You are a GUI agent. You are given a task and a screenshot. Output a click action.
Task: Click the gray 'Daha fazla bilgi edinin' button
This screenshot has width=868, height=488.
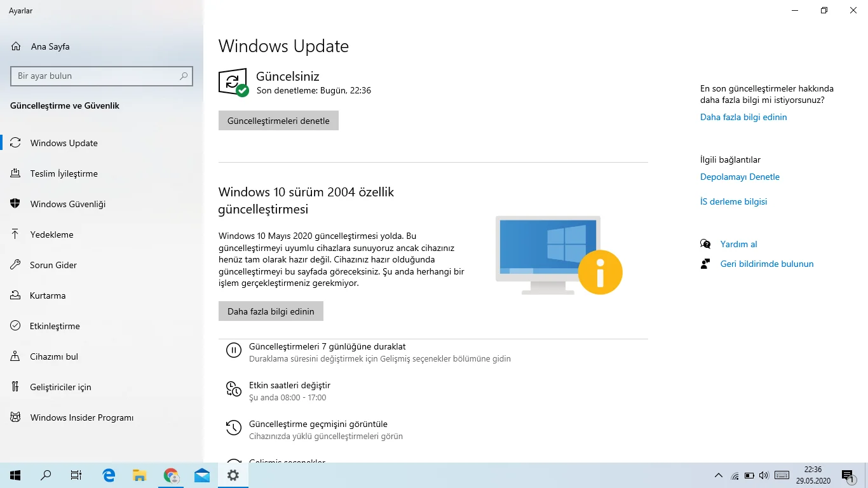[271, 311]
